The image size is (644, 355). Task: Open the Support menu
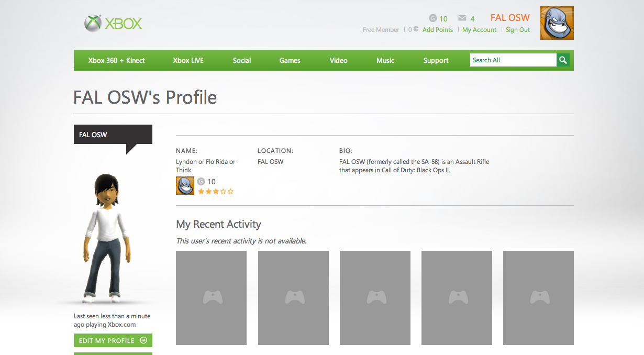point(436,60)
